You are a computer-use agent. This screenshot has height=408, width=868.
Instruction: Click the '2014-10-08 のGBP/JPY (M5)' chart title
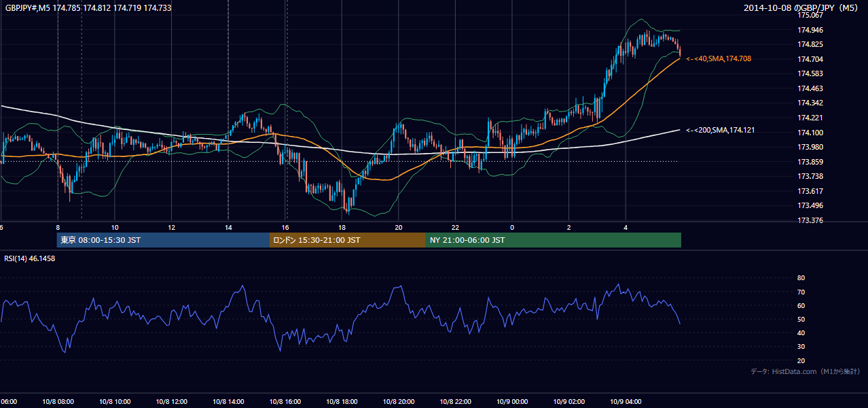click(x=801, y=8)
